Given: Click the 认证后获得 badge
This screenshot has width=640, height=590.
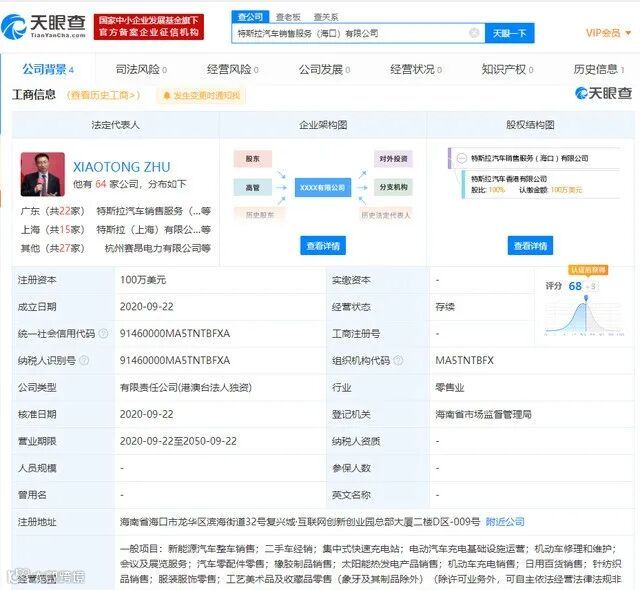Looking at the screenshot, I should 587,270.
